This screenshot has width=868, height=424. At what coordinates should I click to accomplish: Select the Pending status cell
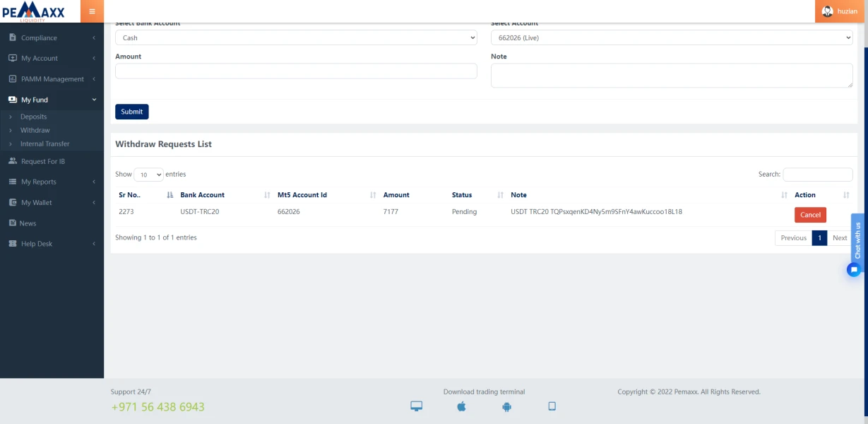click(x=464, y=212)
